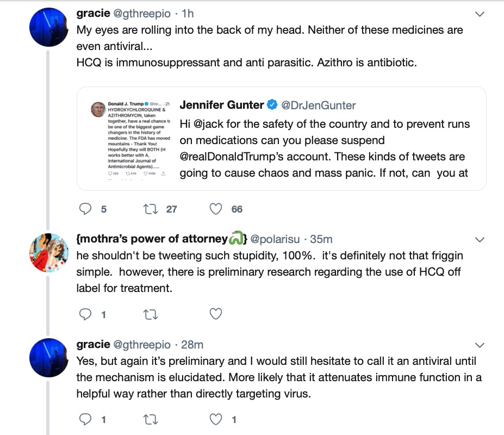Open chevron menu on gracie's 28m tweet
The image size is (504, 435).
click(x=480, y=345)
